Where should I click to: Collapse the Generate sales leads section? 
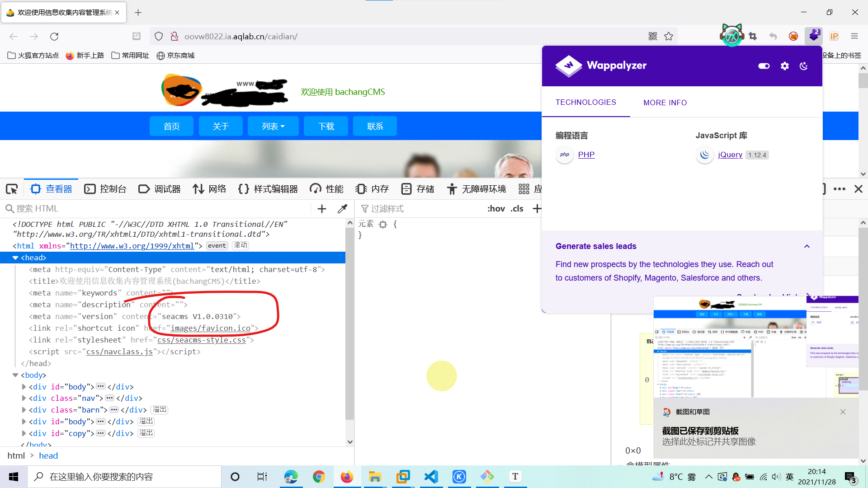click(x=807, y=246)
